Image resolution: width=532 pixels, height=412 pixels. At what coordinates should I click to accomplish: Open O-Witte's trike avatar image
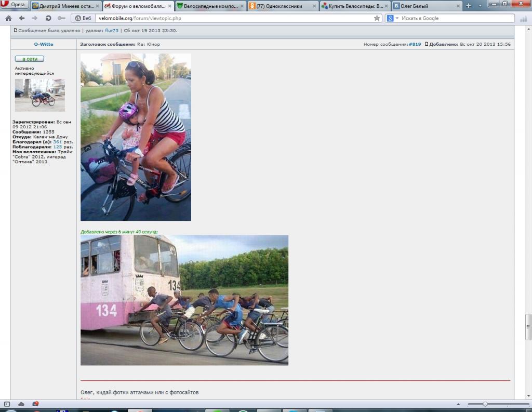tap(39, 95)
